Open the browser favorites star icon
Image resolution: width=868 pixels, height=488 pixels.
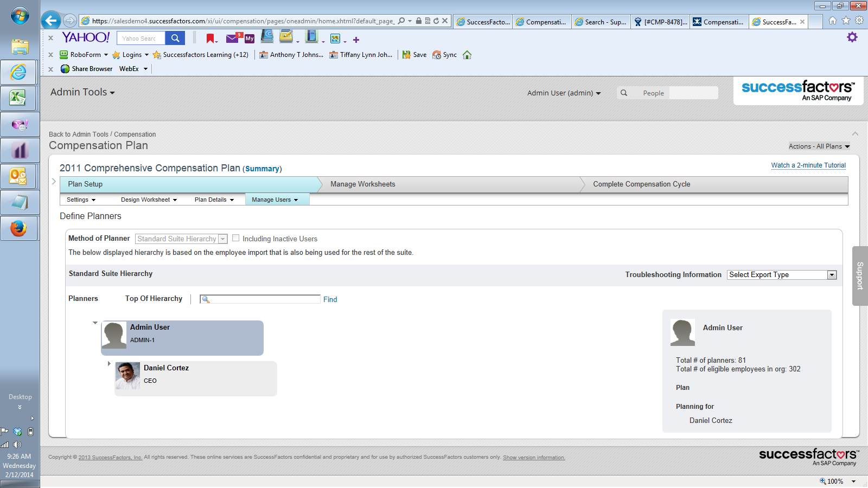click(x=846, y=21)
